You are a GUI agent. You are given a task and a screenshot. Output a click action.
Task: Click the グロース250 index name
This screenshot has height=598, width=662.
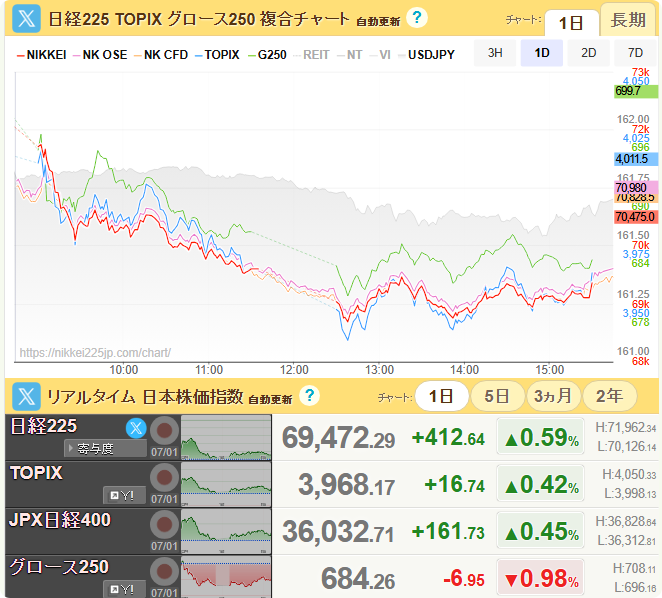(x=59, y=567)
